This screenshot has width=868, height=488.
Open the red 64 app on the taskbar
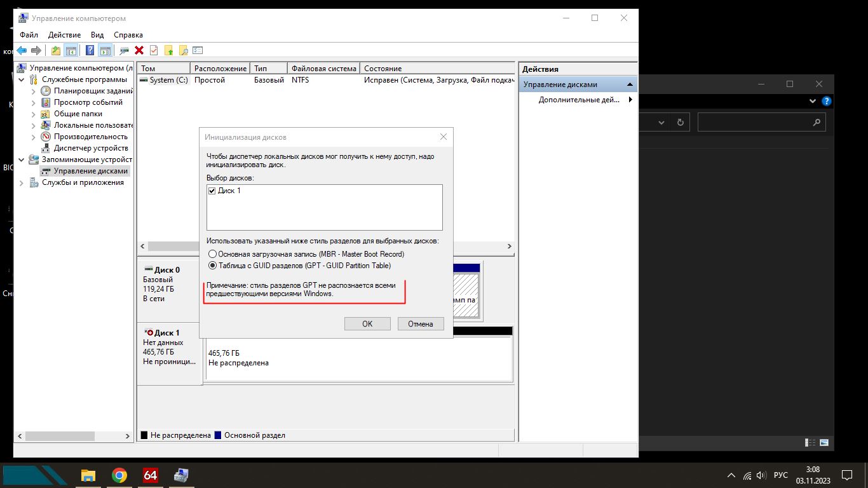click(150, 475)
